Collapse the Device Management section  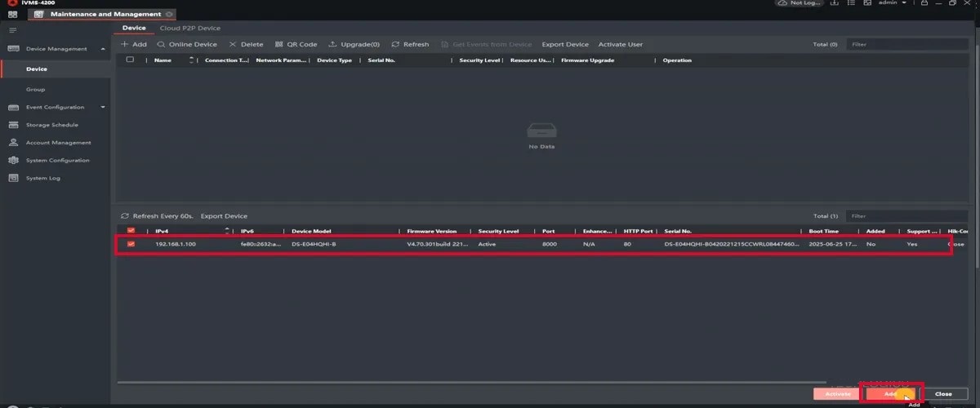(103, 49)
